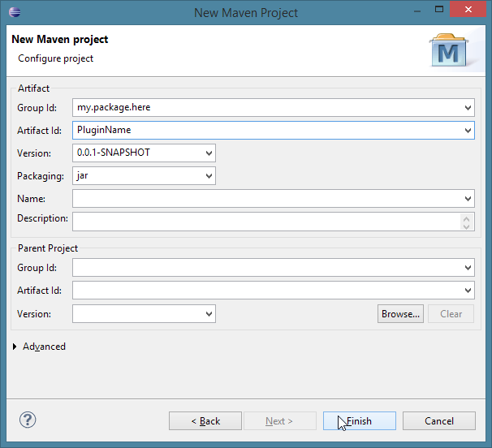Click the Description field spinner arrows

pyautogui.click(x=467, y=221)
